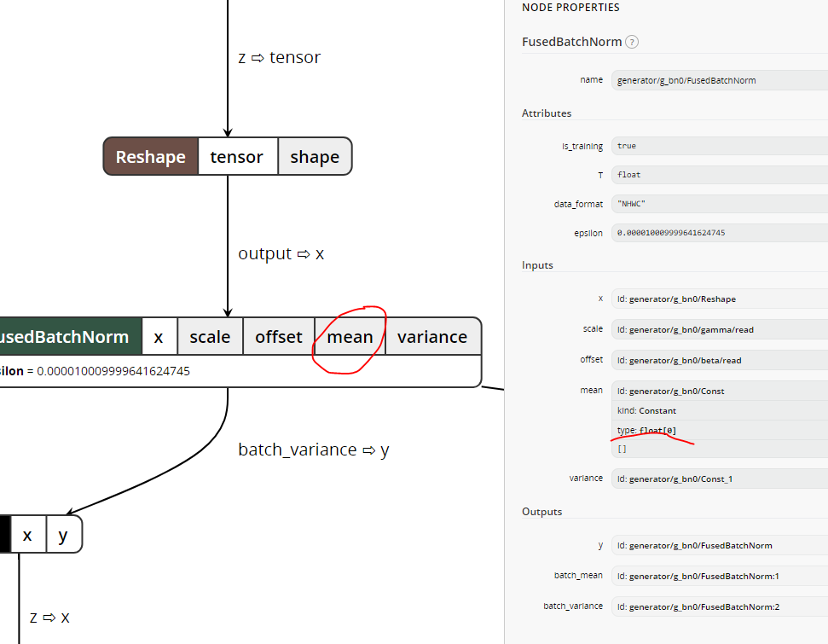Click the 'z ⇨ x' edge label
The height and width of the screenshot is (644, 828).
click(49, 617)
